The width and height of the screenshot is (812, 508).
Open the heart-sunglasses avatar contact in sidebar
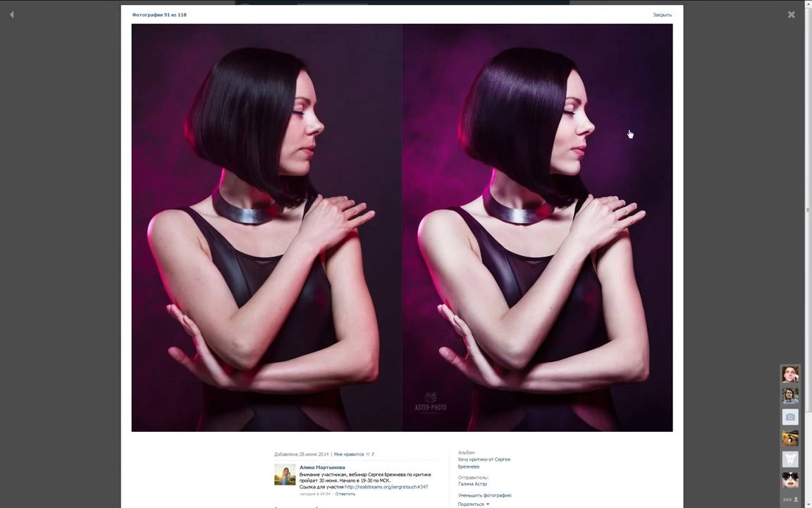coord(789,480)
